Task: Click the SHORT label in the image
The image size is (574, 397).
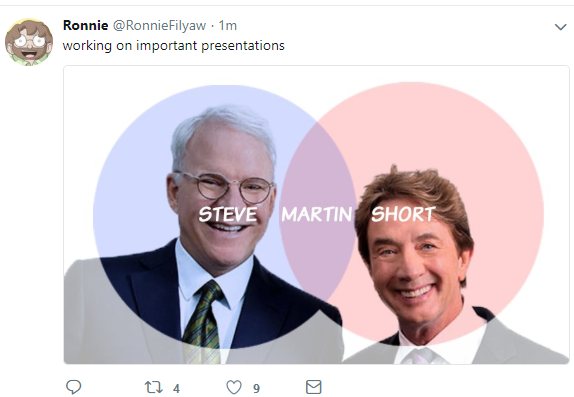Action: tap(403, 214)
